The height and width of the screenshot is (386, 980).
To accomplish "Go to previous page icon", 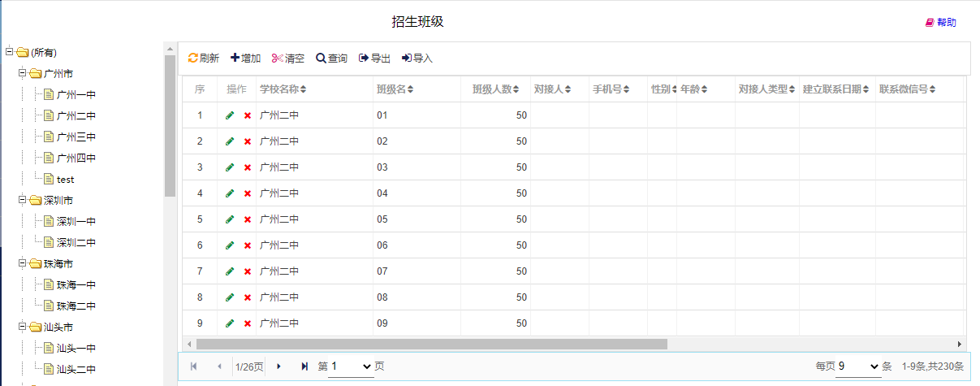I will pos(219,366).
